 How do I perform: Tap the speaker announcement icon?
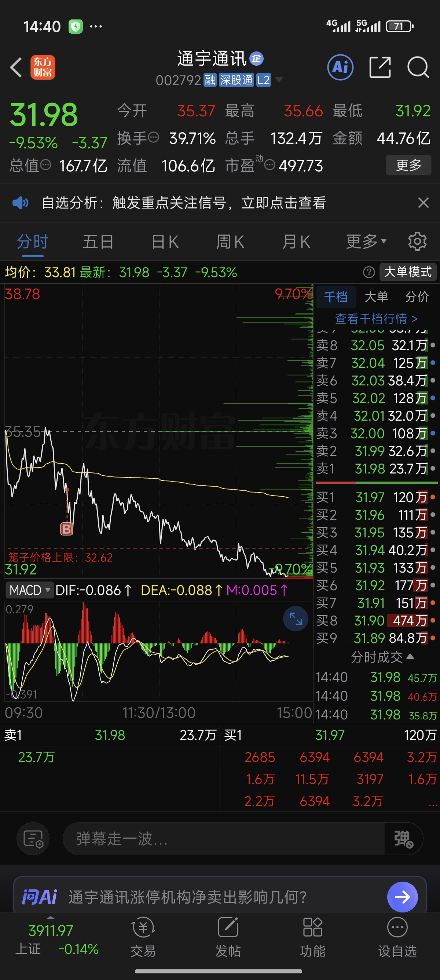(20, 203)
